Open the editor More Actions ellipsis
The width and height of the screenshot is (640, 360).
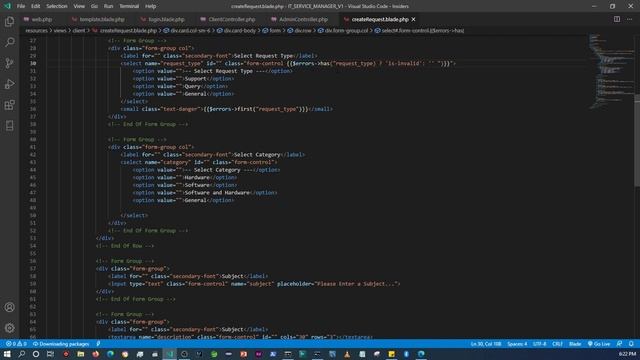(x=629, y=19)
